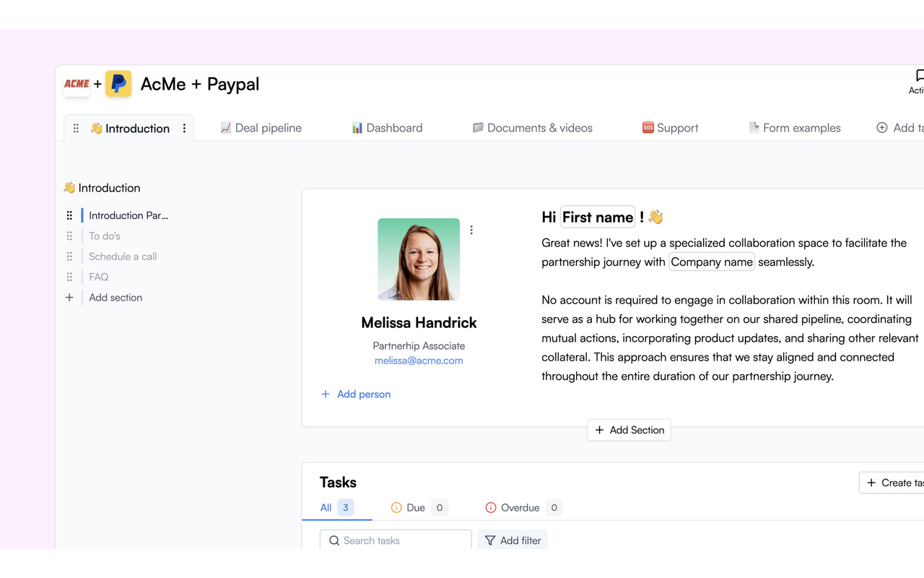The image size is (924, 578).
Task: Click the plus icon beside Add section
Action: click(x=69, y=298)
